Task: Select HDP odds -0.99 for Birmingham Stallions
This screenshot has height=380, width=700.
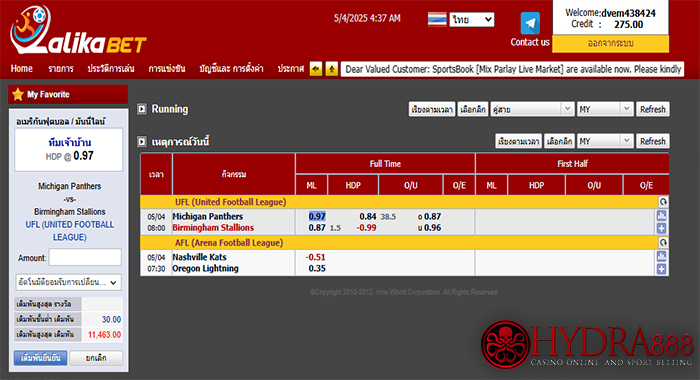Action: tap(366, 228)
